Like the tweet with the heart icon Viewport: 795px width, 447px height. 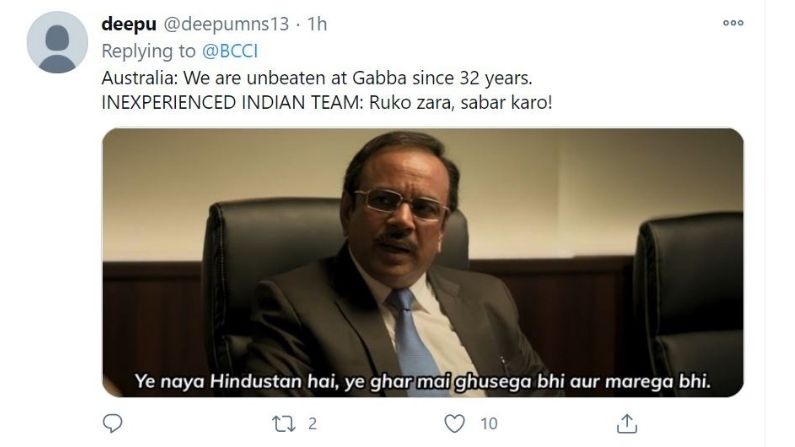[454, 424]
